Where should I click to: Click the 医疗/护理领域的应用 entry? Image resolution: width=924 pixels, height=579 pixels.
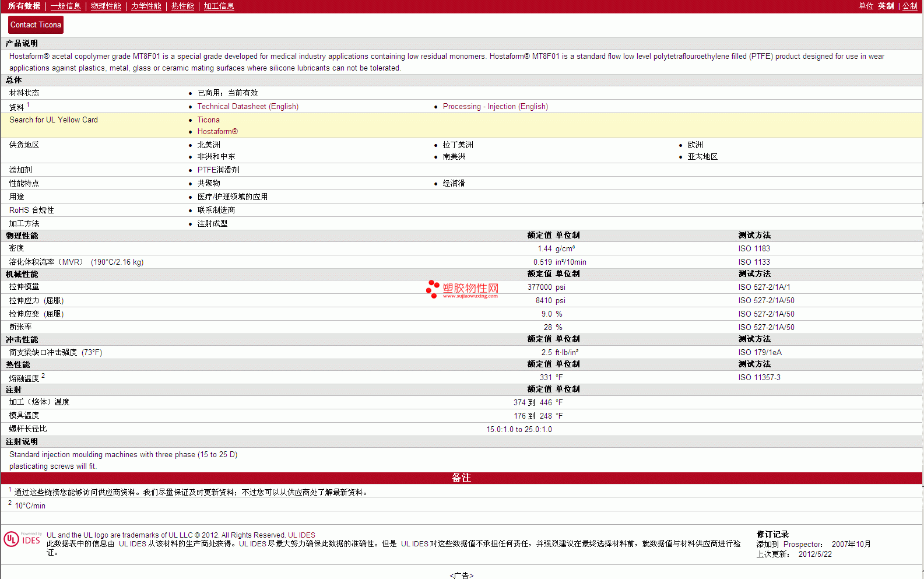[233, 197]
